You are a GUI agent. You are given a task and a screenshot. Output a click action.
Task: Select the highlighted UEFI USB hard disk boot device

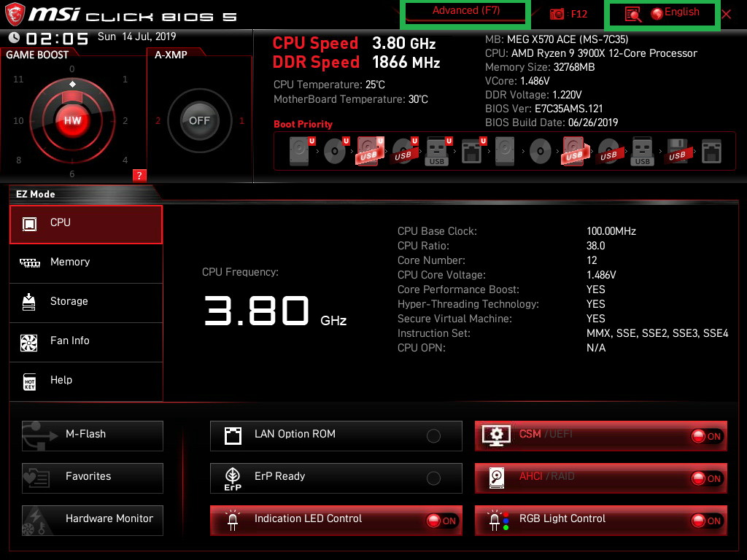[x=370, y=151]
